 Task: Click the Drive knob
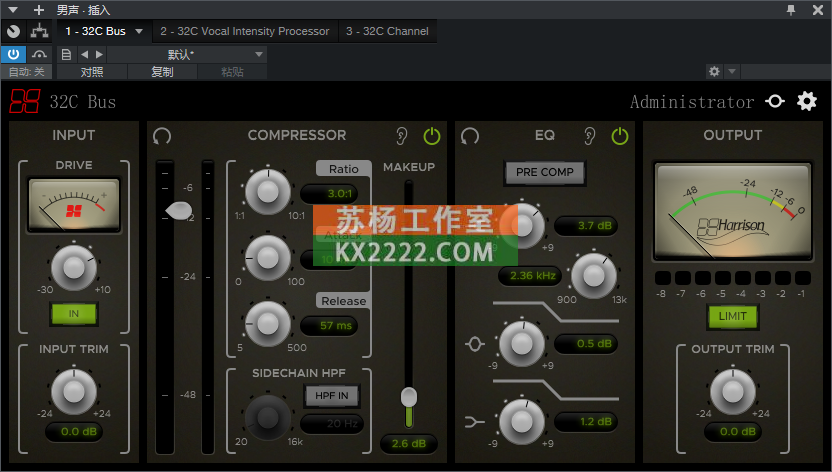74,268
